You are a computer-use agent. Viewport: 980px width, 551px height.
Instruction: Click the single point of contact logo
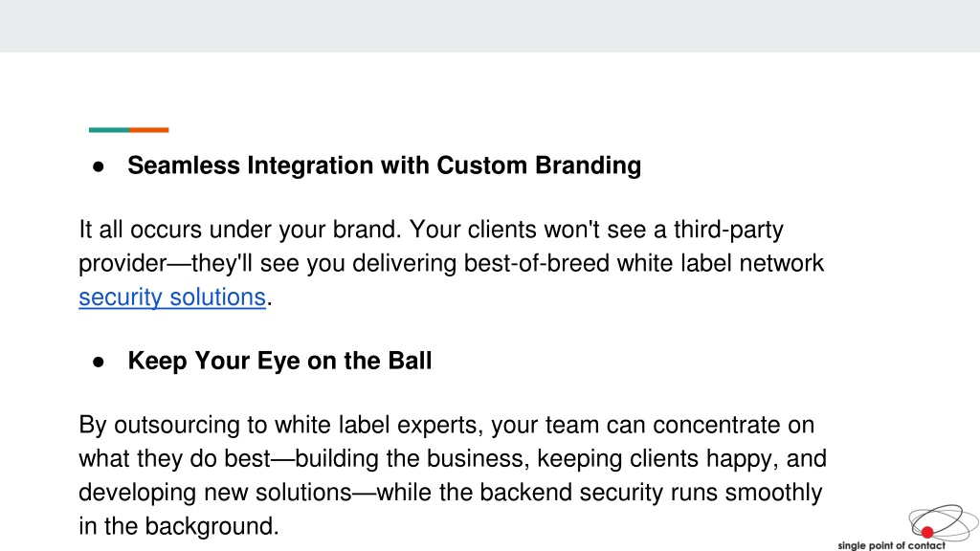908,528
